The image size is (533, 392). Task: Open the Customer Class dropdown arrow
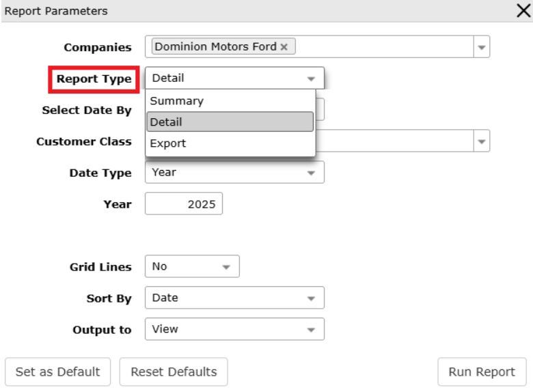tap(481, 141)
